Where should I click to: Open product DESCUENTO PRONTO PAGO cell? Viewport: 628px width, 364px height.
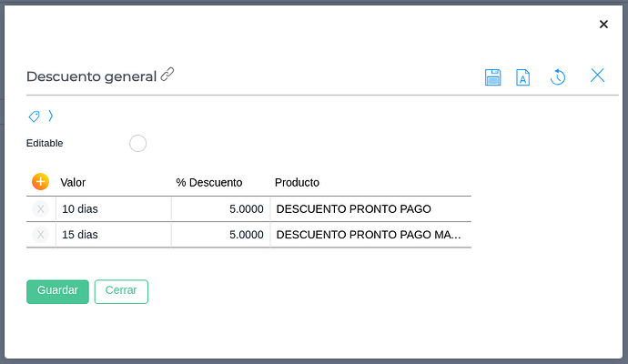pos(370,209)
